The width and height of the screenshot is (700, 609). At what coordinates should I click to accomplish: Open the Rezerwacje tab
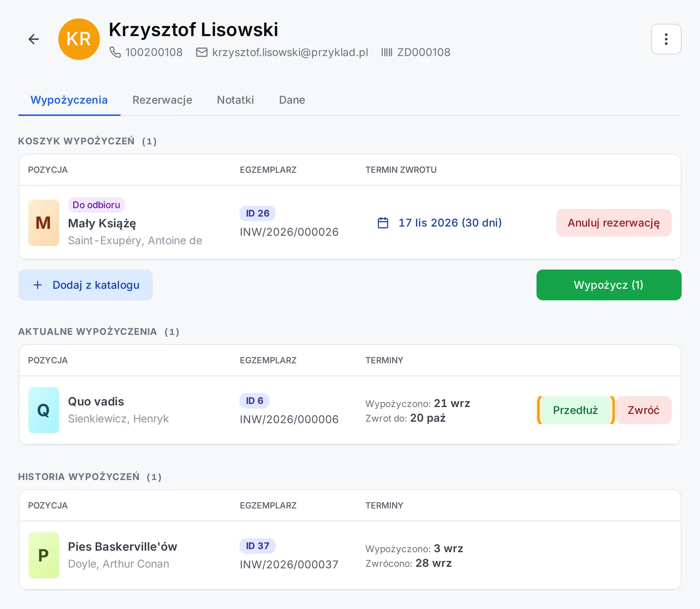[x=162, y=100]
